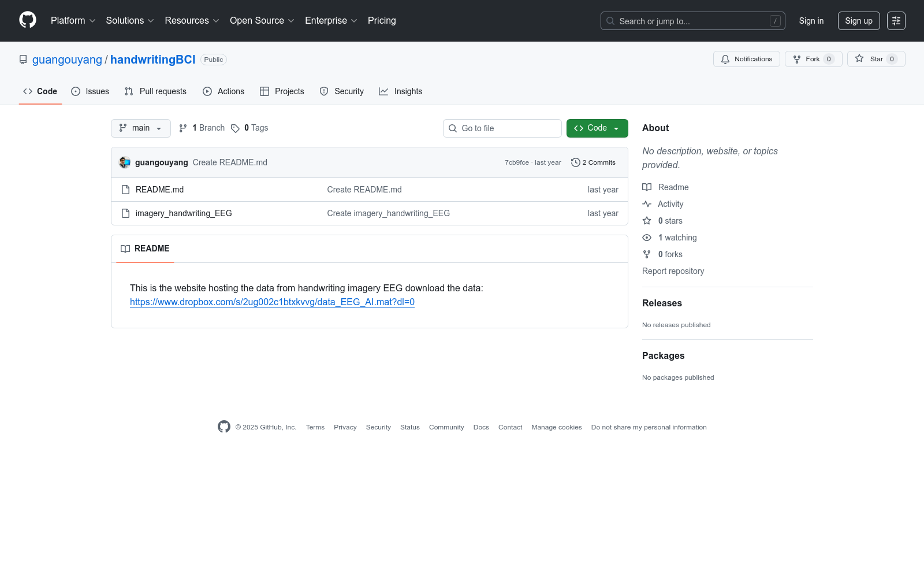Open the README.md file
This screenshot has width=924, height=578.
click(x=159, y=190)
